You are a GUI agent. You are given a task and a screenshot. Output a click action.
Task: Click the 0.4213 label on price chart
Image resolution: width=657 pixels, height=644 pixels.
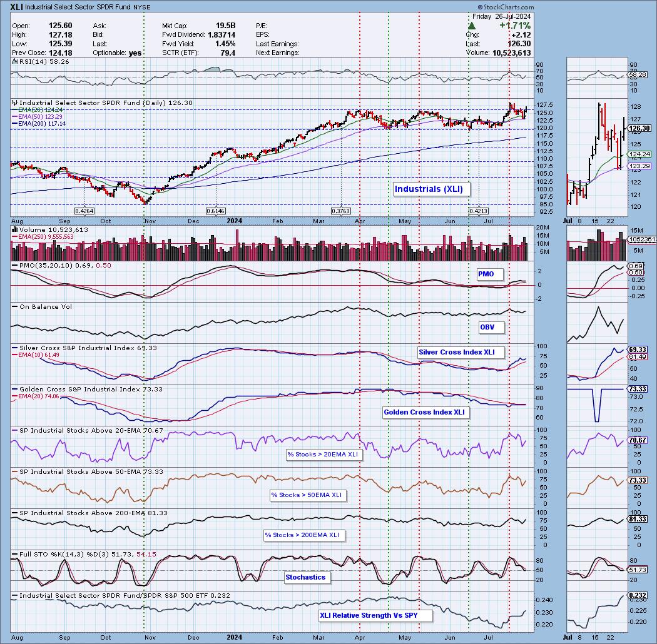pyautogui.click(x=478, y=211)
